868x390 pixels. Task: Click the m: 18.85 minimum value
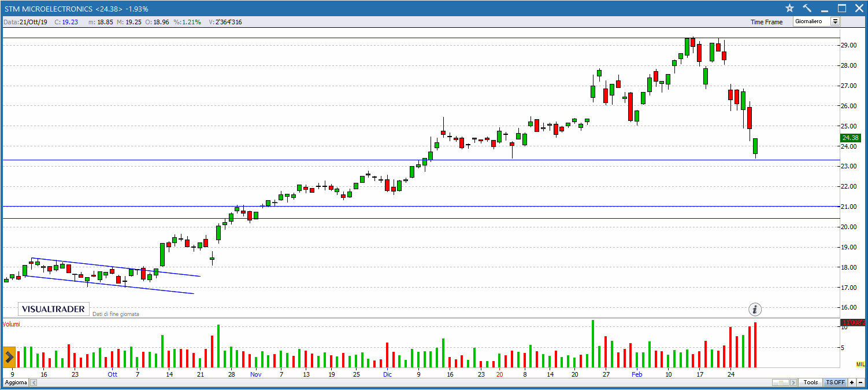pyautogui.click(x=101, y=22)
